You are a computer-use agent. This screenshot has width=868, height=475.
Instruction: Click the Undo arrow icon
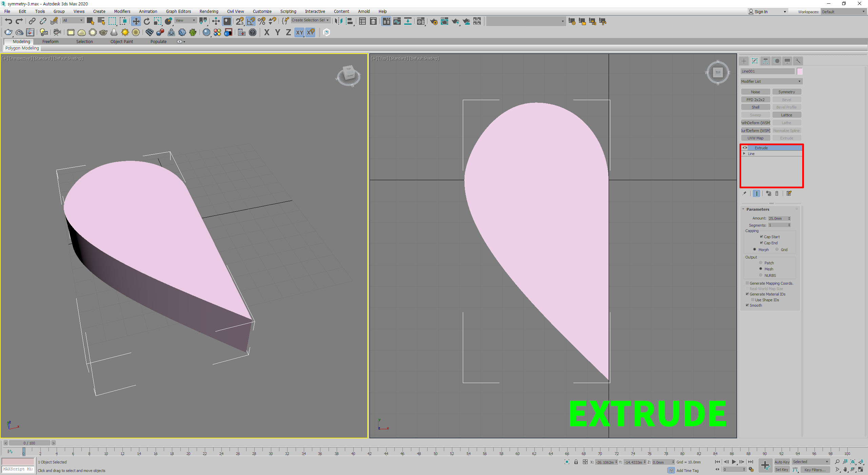coord(8,21)
